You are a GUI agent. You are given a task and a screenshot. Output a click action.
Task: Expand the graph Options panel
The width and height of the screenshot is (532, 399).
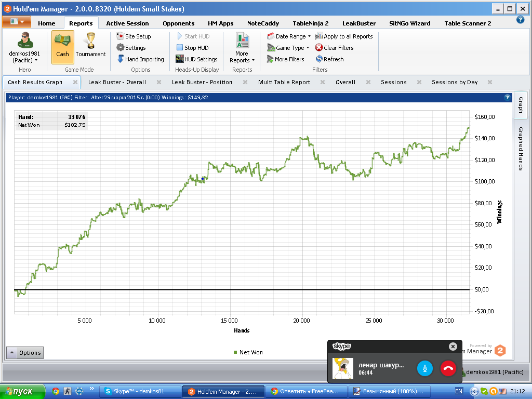(x=25, y=353)
